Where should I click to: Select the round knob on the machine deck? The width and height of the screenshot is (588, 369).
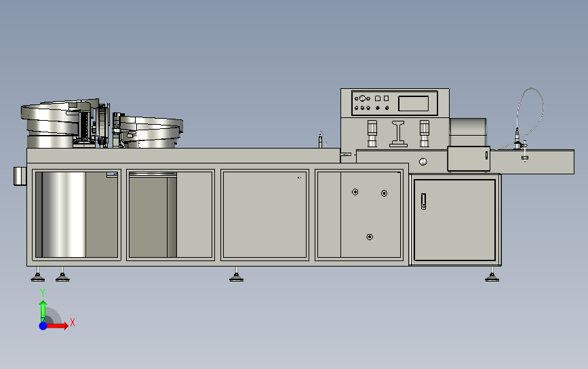[423, 161]
